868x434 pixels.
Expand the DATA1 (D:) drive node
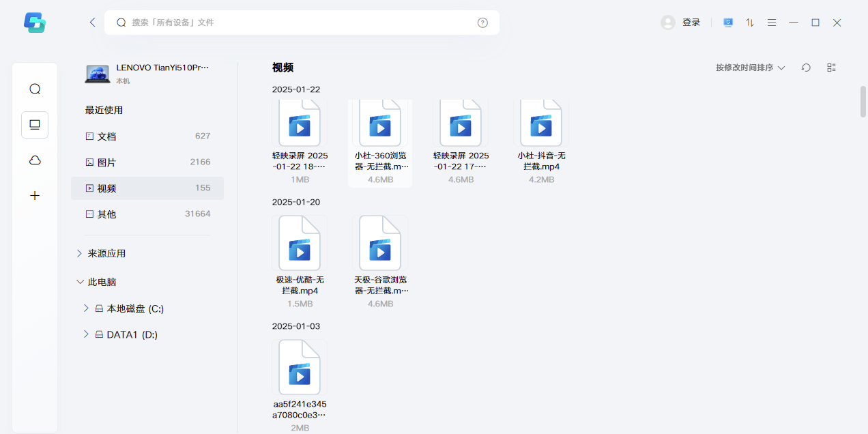(86, 334)
